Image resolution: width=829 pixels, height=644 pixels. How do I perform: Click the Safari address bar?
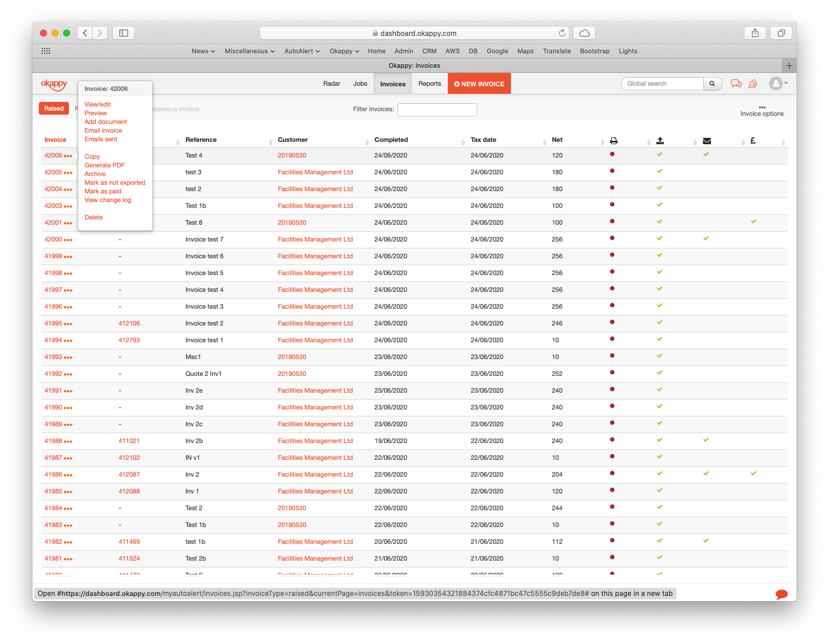pyautogui.click(x=415, y=33)
